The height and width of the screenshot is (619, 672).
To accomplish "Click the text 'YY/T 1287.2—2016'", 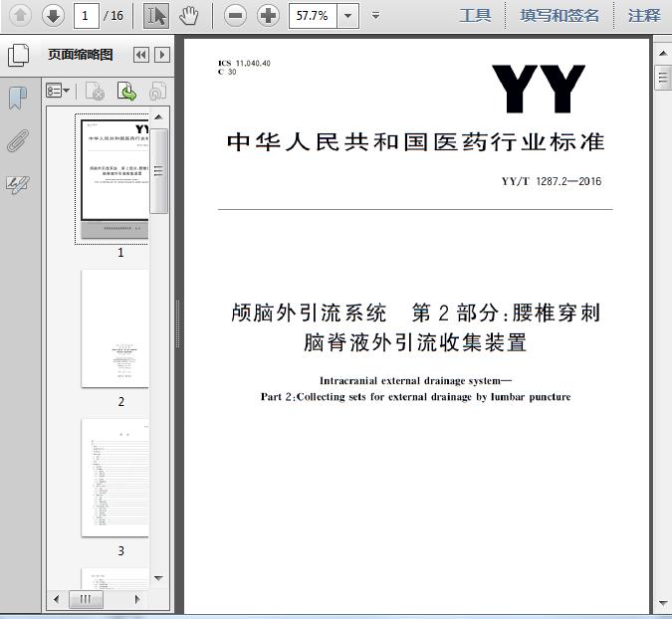I will (x=552, y=181).
